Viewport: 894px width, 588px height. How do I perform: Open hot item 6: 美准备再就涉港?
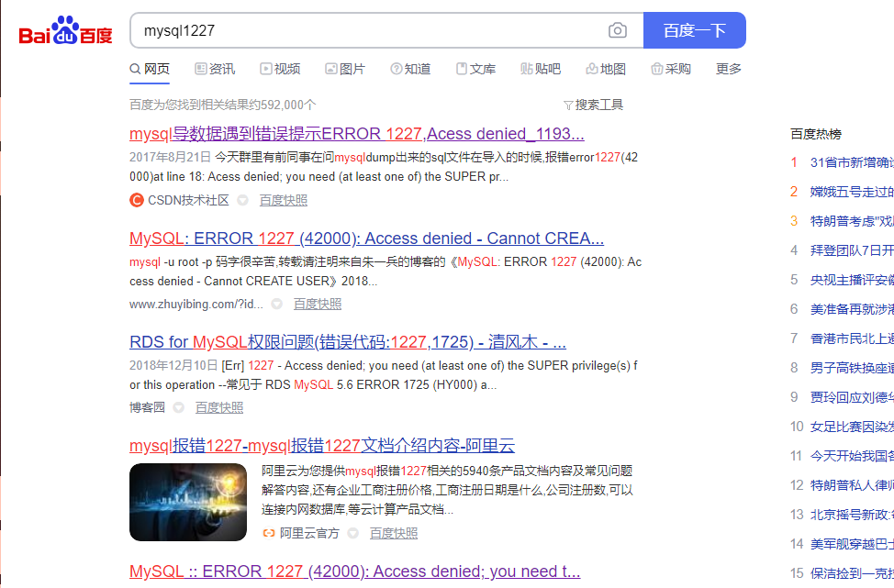click(x=852, y=309)
